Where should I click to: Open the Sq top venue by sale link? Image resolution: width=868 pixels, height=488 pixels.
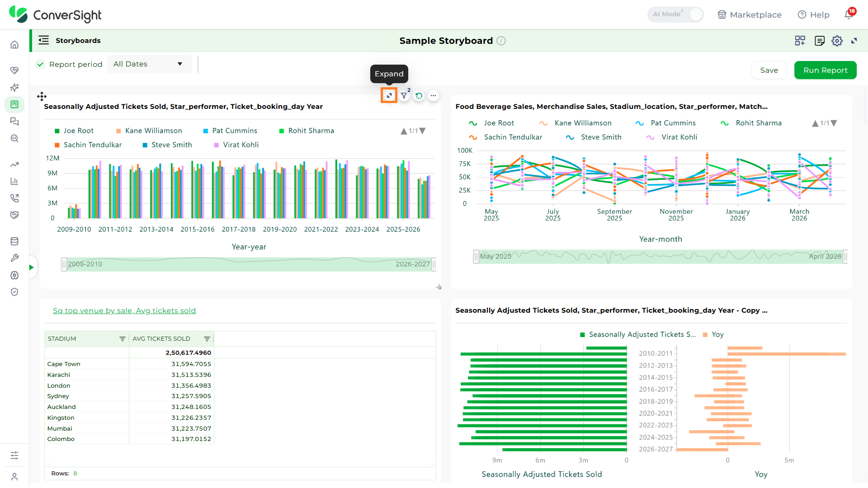coord(124,310)
